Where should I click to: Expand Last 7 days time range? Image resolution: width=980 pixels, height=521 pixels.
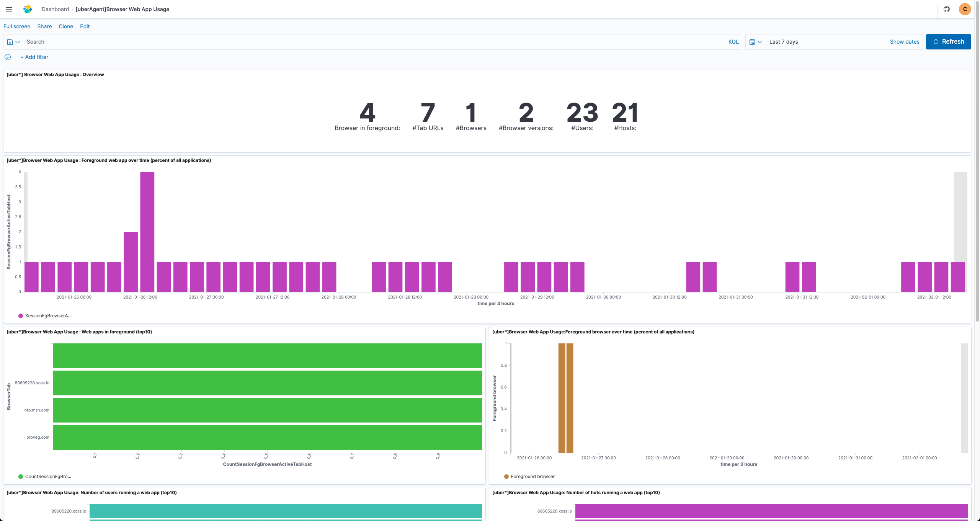pyautogui.click(x=784, y=42)
